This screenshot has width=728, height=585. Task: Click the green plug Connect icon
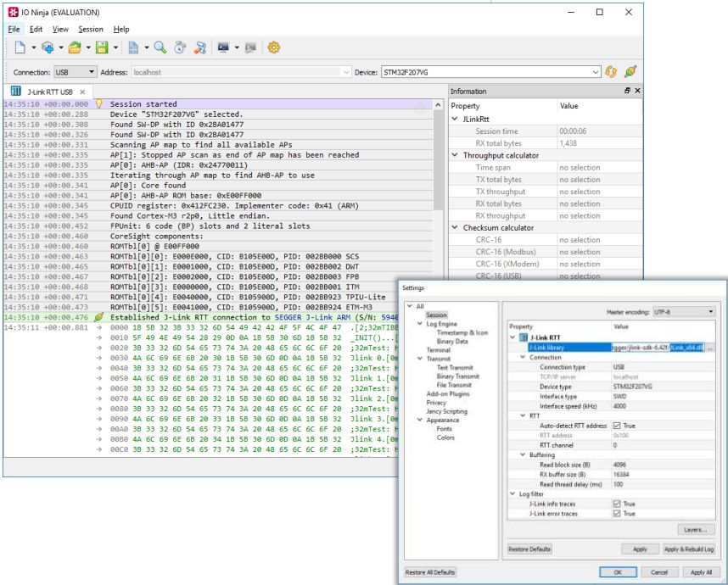tap(630, 72)
